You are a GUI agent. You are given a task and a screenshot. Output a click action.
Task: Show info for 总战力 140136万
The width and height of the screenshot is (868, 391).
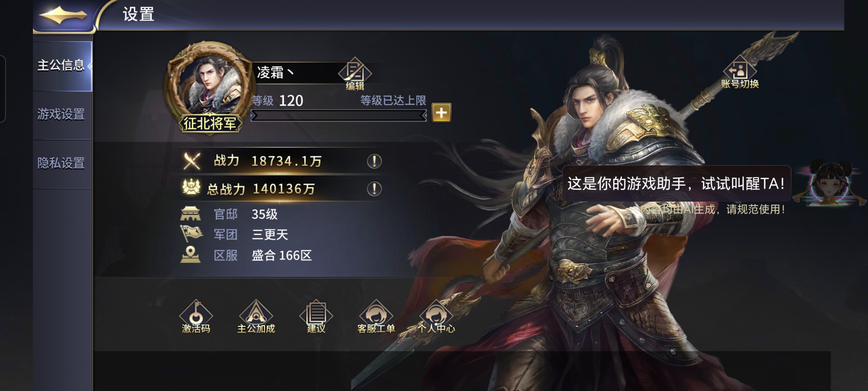click(x=374, y=189)
